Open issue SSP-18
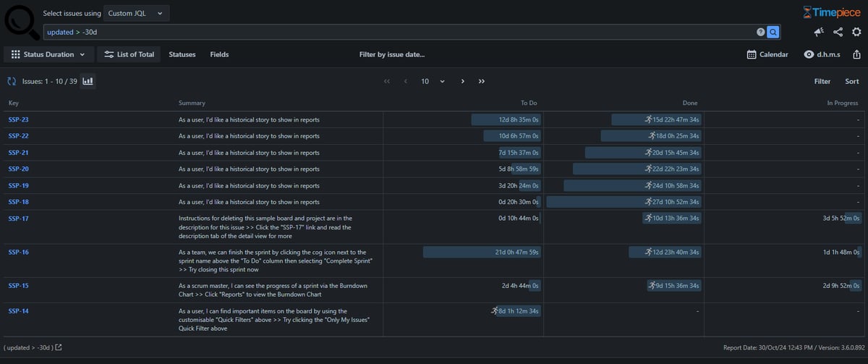868x364 pixels. (x=18, y=202)
